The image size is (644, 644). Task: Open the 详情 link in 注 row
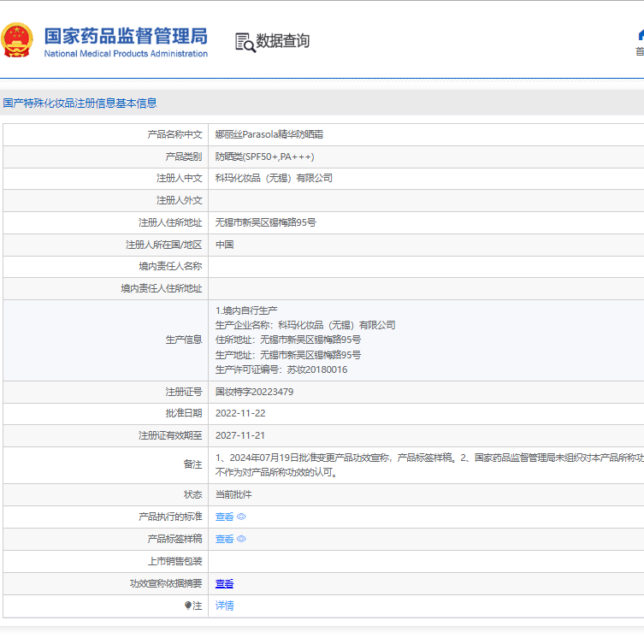pos(224,606)
